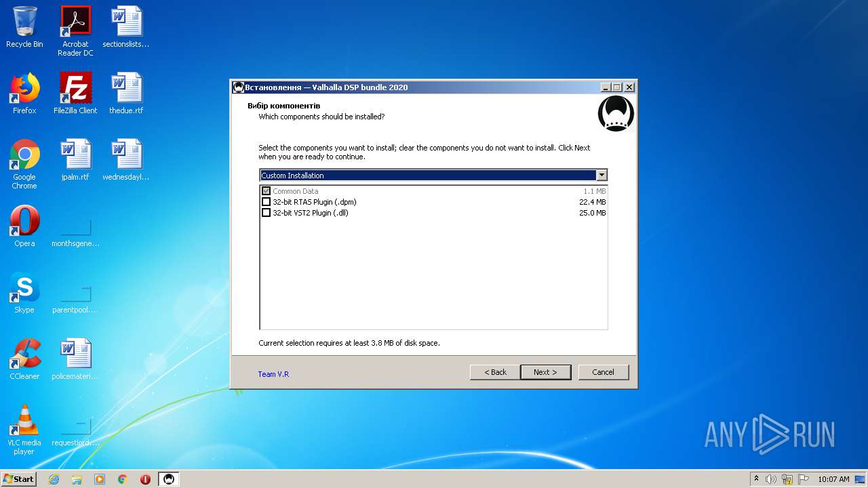
Task: Select the 25.0 MB size text
Action: [593, 213]
